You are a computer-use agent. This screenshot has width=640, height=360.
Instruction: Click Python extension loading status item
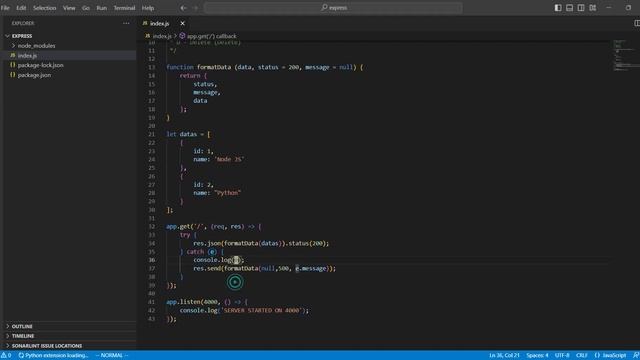point(53,356)
